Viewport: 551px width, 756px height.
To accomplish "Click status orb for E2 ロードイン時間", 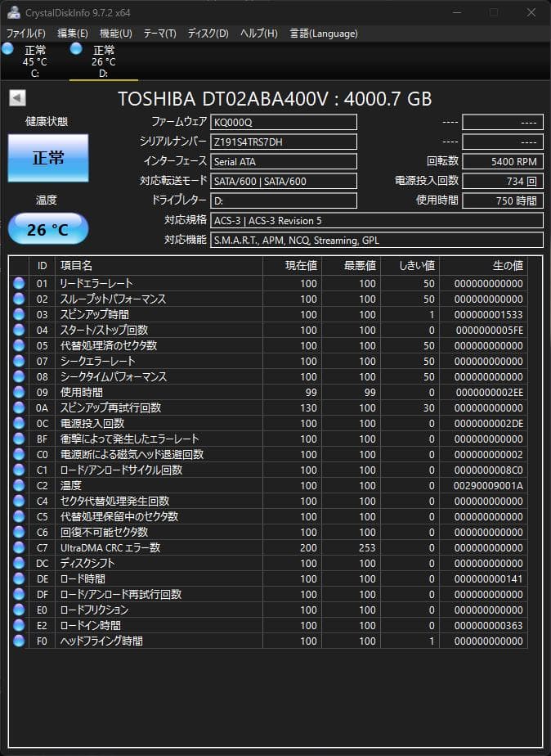I will (x=19, y=625).
